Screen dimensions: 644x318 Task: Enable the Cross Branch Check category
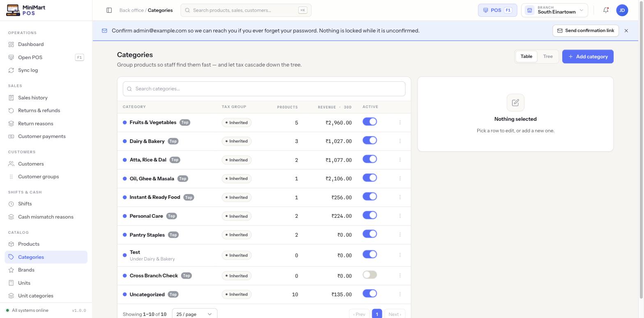click(x=370, y=275)
